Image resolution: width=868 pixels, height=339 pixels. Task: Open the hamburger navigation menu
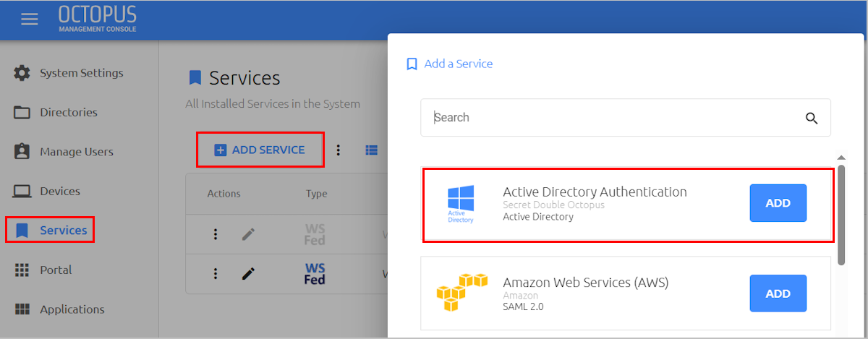tap(30, 20)
